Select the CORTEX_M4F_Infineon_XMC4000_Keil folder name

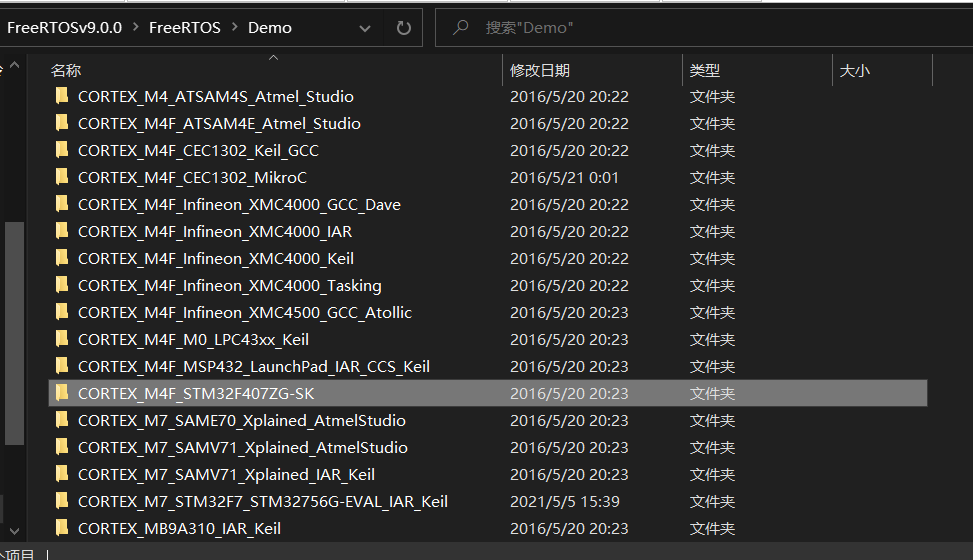pyautogui.click(x=216, y=259)
